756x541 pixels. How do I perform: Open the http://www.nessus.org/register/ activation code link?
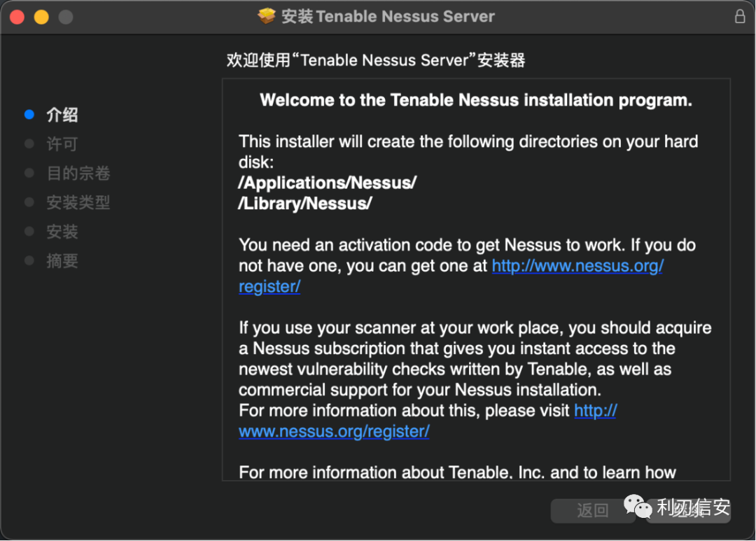pos(577,266)
